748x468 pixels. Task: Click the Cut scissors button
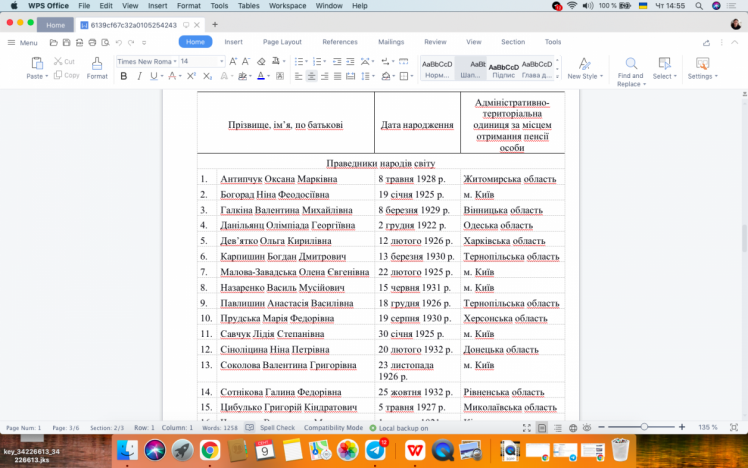pyautogui.click(x=64, y=61)
